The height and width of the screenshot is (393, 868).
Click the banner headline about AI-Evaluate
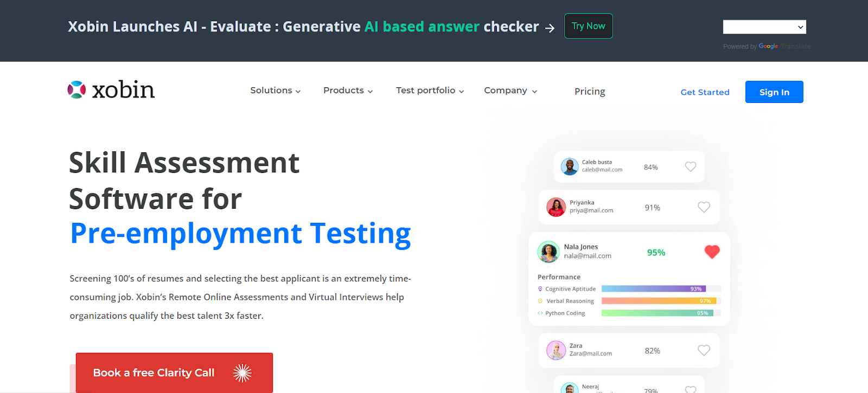[x=303, y=27]
